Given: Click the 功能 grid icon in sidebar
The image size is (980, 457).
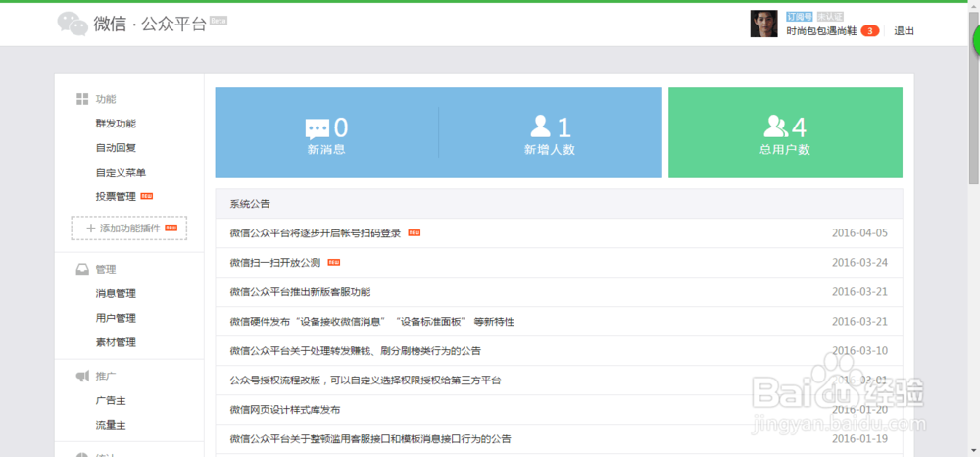Looking at the screenshot, I should [82, 99].
